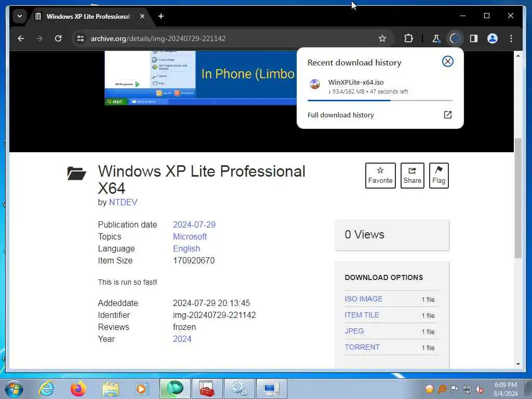Viewport: 532px width, 399px height.
Task: Click the Favorite button
Action: [380, 176]
